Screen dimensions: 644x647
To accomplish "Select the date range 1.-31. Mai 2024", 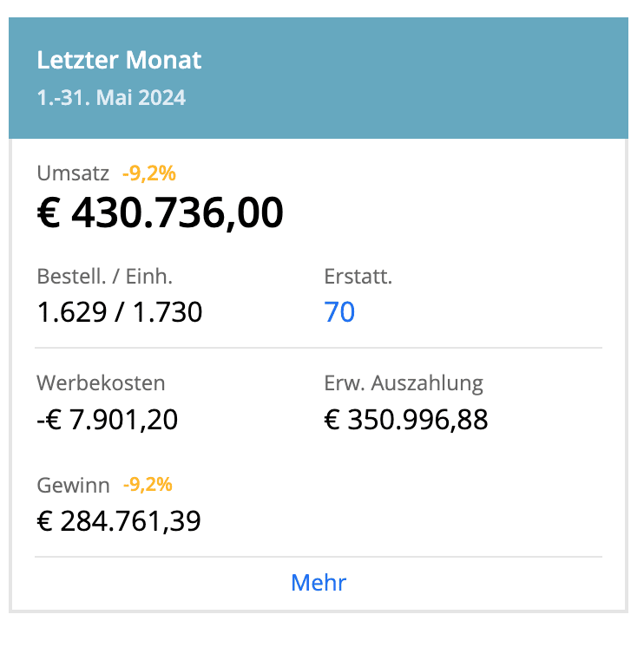I will tap(111, 97).
